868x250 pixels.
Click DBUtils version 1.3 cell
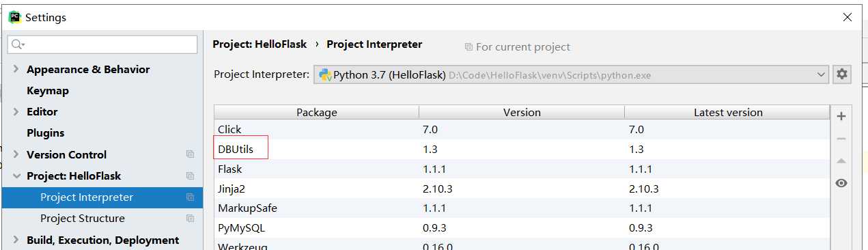pyautogui.click(x=430, y=149)
